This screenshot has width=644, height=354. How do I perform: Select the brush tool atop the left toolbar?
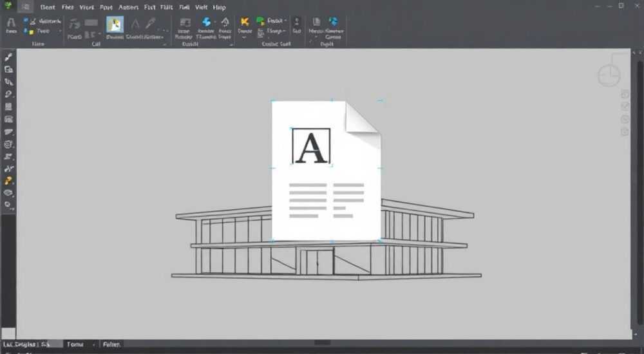coord(8,57)
